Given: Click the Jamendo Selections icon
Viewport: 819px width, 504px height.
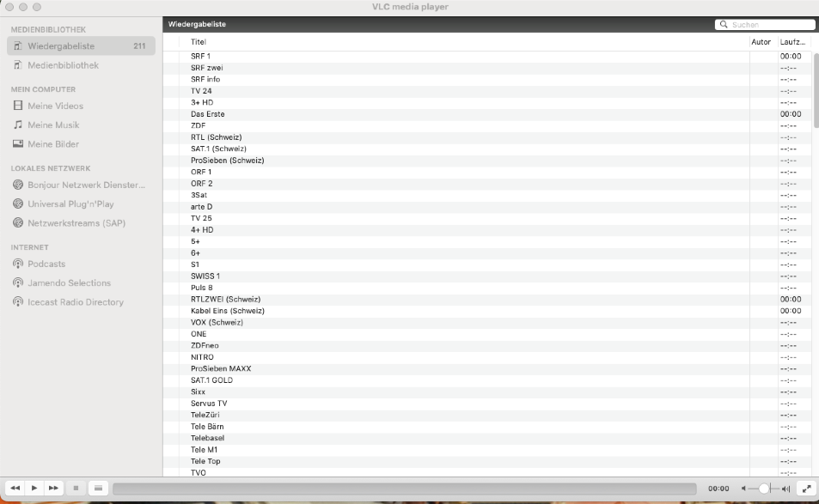Looking at the screenshot, I should click(x=18, y=282).
